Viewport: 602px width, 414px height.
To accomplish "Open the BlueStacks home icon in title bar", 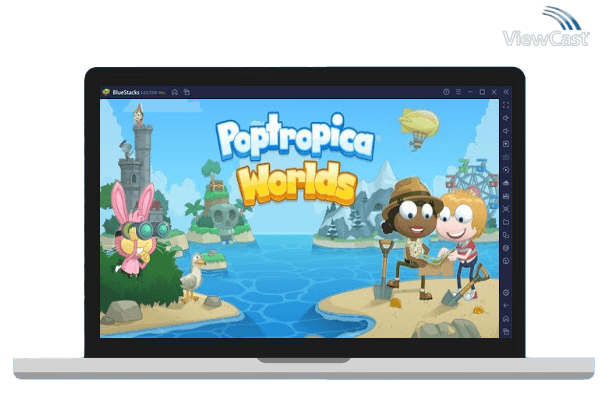I will point(175,92).
